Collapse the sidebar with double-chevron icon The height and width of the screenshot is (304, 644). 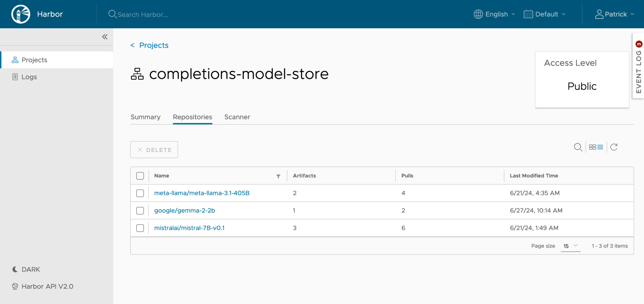105,37
